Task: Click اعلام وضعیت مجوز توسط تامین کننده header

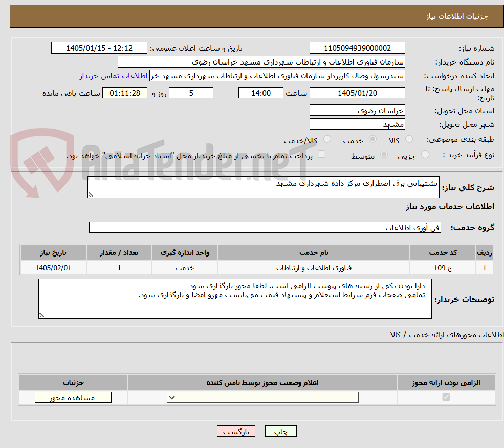Action: (x=262, y=382)
